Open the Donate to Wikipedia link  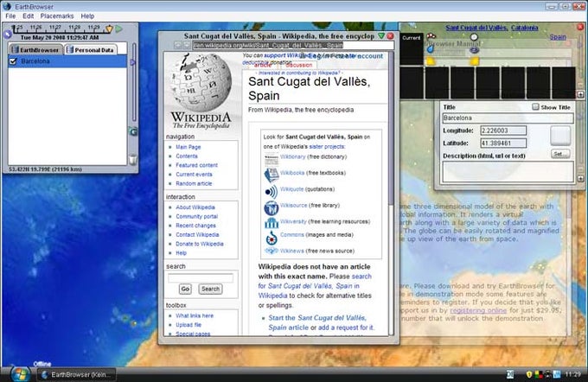tap(200, 244)
